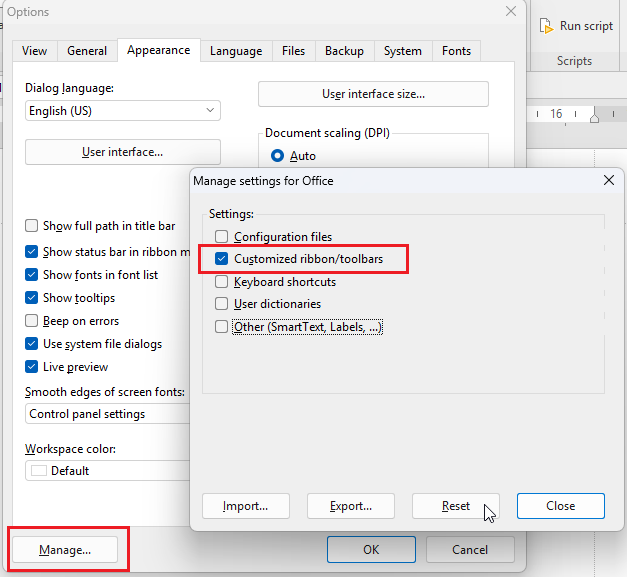Toggle Show full path in title bar

[33, 226]
